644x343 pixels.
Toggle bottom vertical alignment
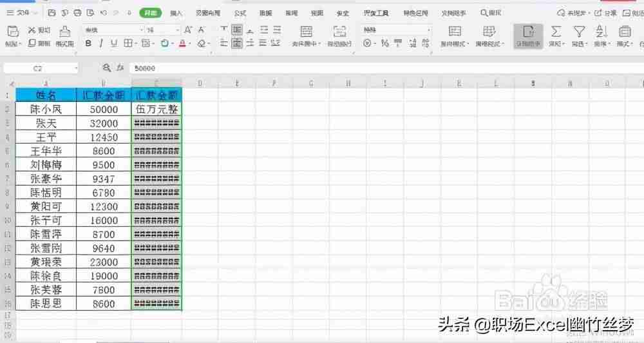click(250, 30)
